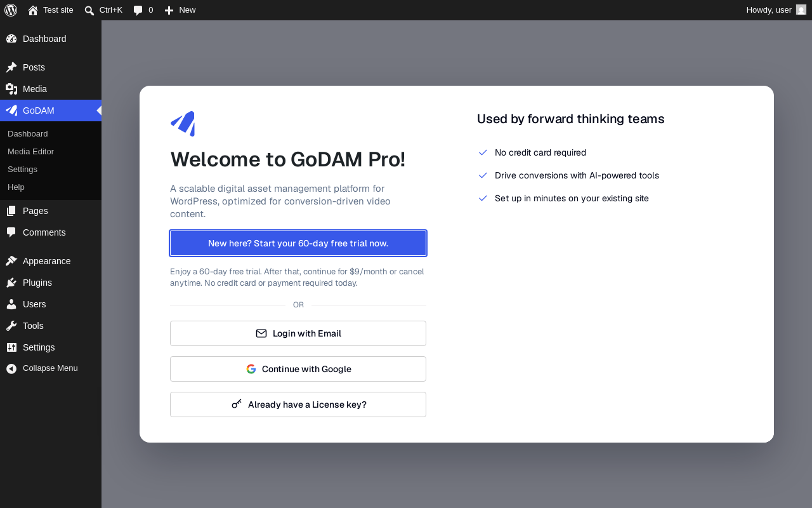Click the Settings sliders icon in sidebar
Image resolution: width=812 pixels, height=508 pixels.
click(x=11, y=347)
